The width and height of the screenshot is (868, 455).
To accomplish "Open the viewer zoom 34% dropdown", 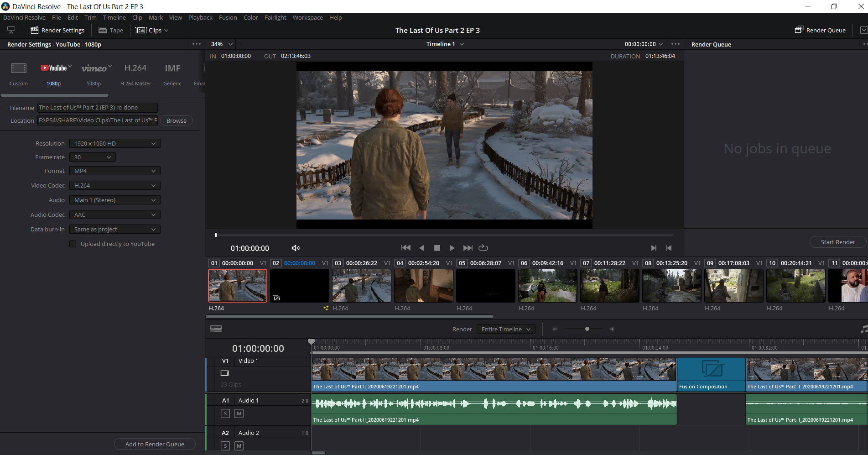I will (222, 44).
